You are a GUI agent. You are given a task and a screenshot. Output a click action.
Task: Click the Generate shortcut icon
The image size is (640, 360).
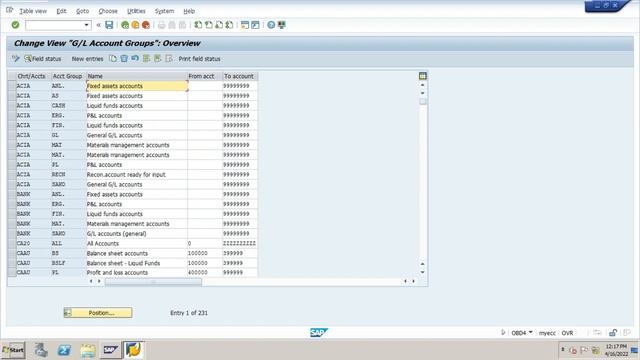tap(255, 25)
